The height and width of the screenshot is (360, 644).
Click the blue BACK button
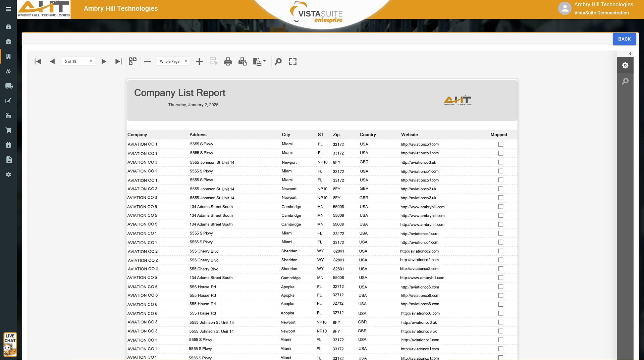pos(624,39)
